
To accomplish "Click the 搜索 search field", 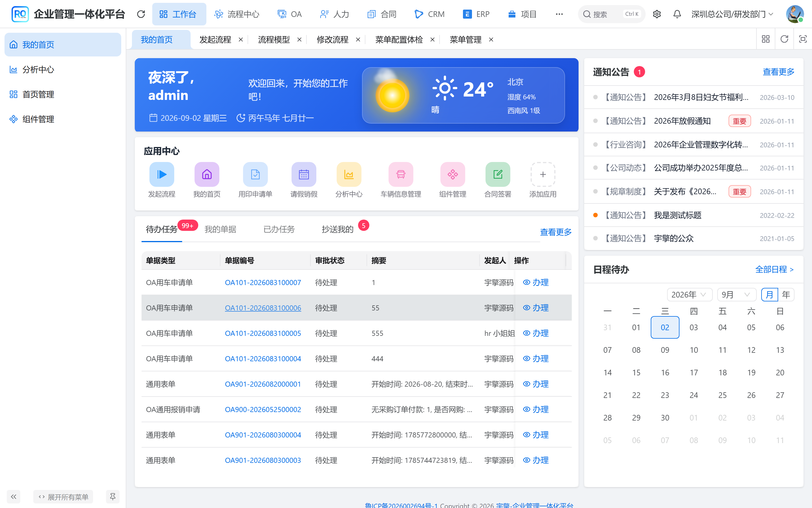I will click(x=611, y=14).
